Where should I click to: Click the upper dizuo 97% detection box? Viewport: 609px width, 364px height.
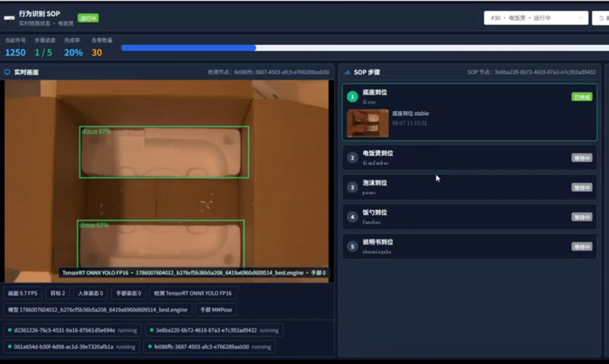tap(164, 152)
